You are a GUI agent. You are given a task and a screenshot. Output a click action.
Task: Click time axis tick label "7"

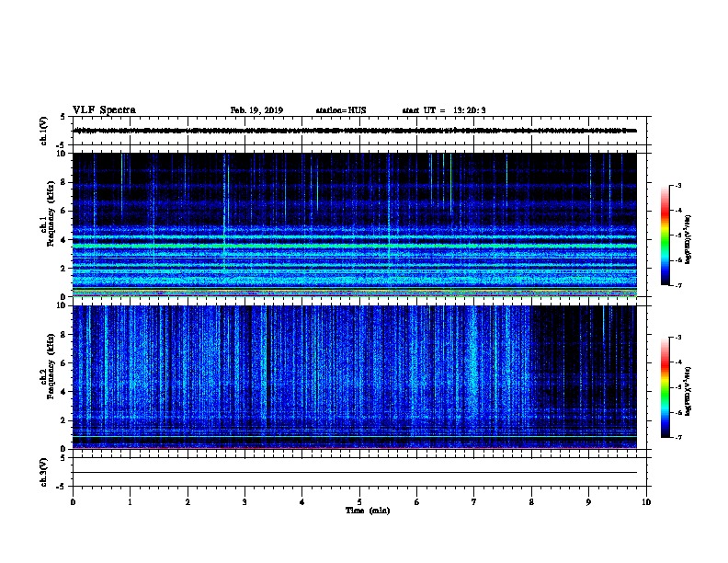[474, 502]
